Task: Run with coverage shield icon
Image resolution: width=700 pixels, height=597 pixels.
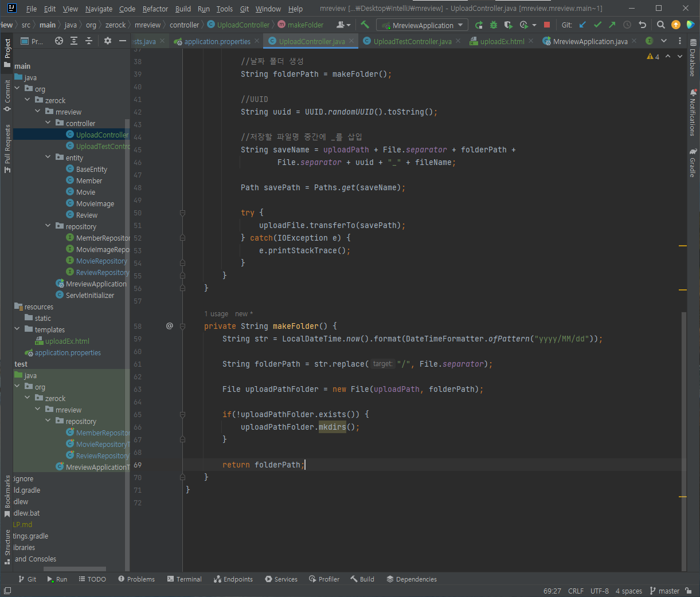Action: point(508,25)
